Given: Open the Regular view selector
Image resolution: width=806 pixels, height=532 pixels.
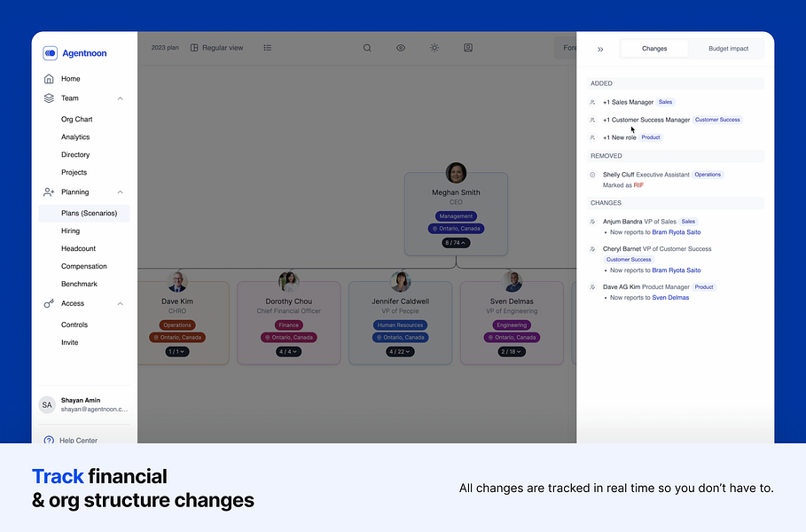Looking at the screenshot, I should click(216, 48).
